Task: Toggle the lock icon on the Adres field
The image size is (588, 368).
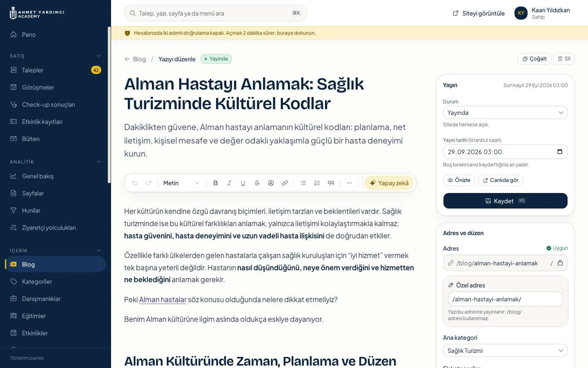Action: click(560, 263)
